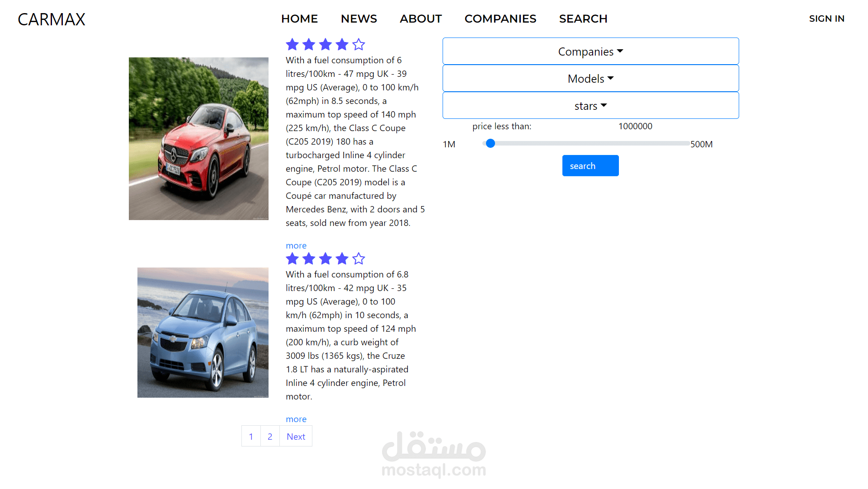Open the ABOUT page

[x=420, y=19]
